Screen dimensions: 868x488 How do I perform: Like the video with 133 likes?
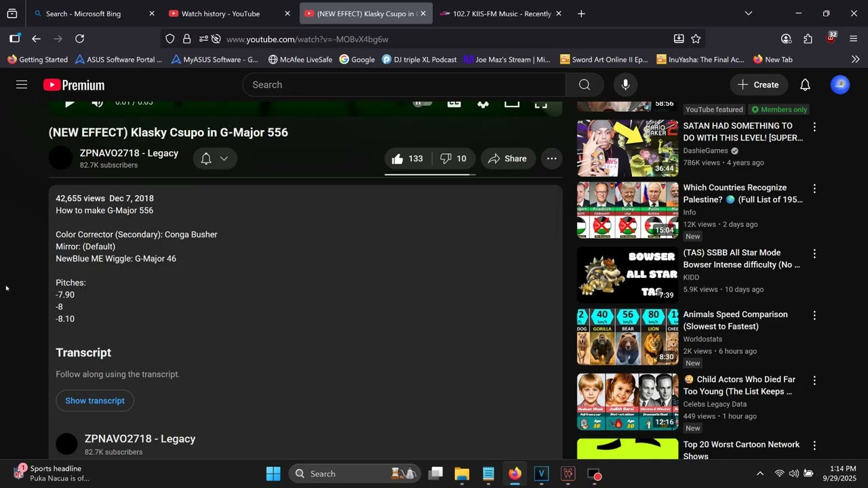(408, 159)
